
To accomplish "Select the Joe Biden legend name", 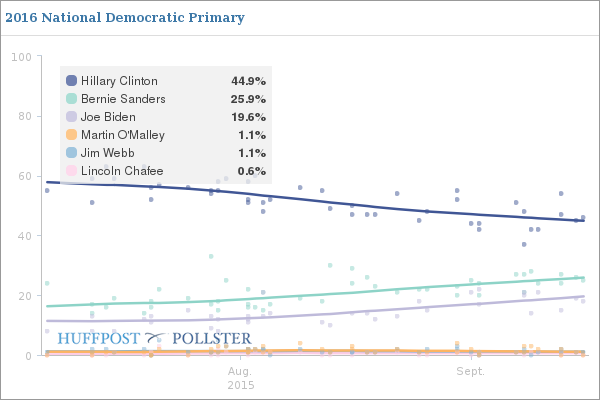I will 107,117.
